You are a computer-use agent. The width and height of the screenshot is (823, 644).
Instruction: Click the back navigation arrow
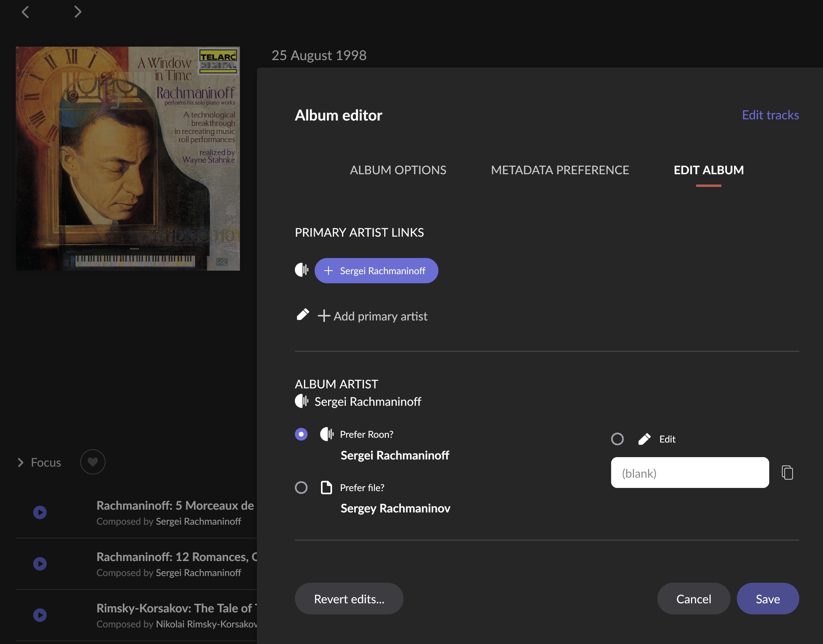point(25,12)
